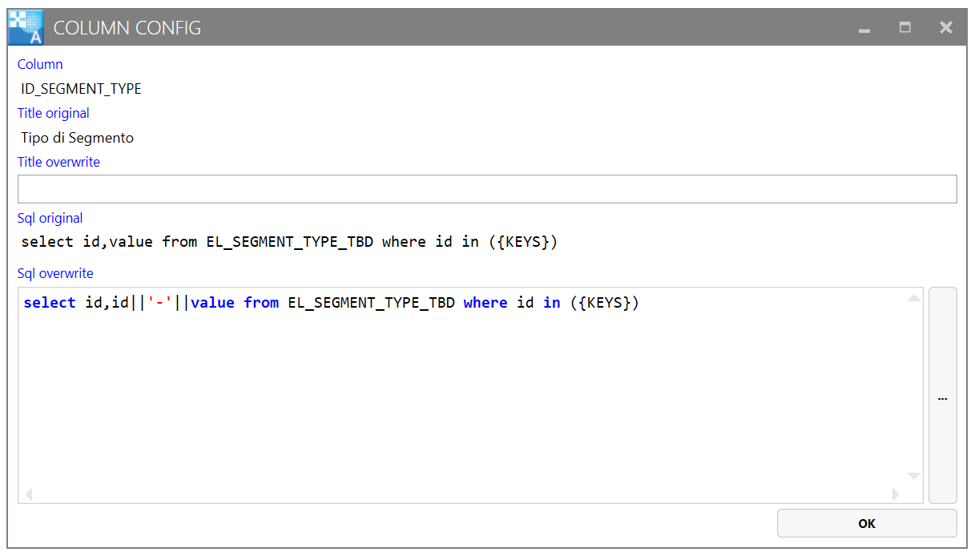Click the vertical scrollbar up arrow in Sql overwrite
979x560 pixels.
(x=913, y=299)
